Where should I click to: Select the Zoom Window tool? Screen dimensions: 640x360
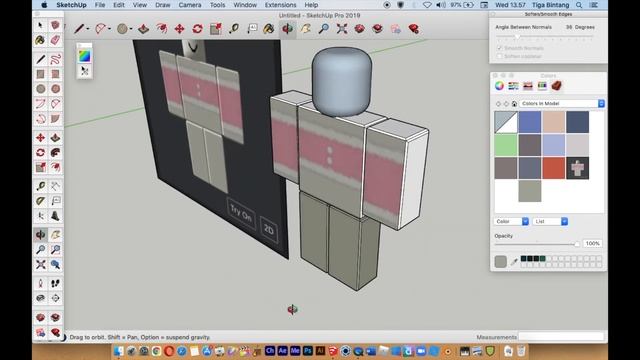pyautogui.click(x=56, y=249)
